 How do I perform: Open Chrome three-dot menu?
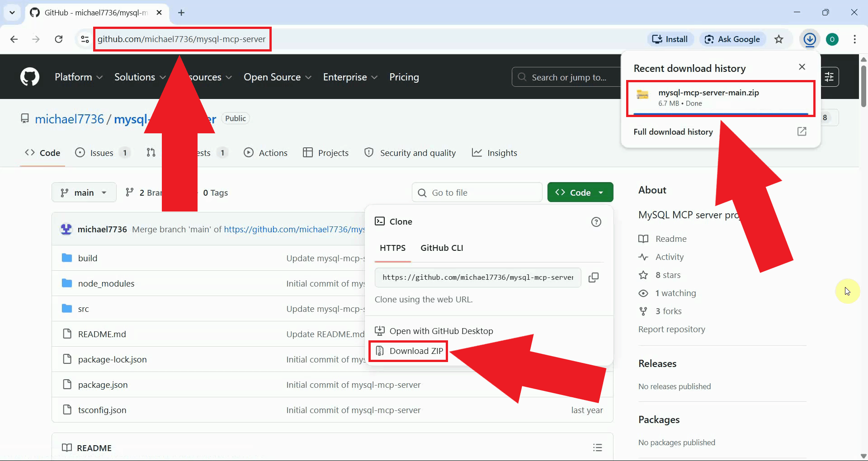[x=854, y=39]
